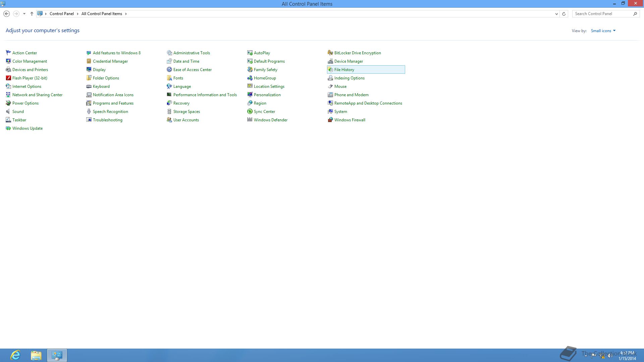Click the taskbar clock showing 1/15/2014
The width and height of the screenshot is (644, 362).
pyautogui.click(x=627, y=356)
